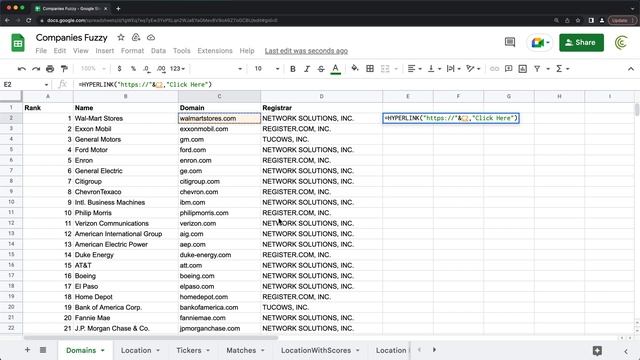Click the Print icon
The width and height of the screenshot is (640, 360).
coord(50,69)
